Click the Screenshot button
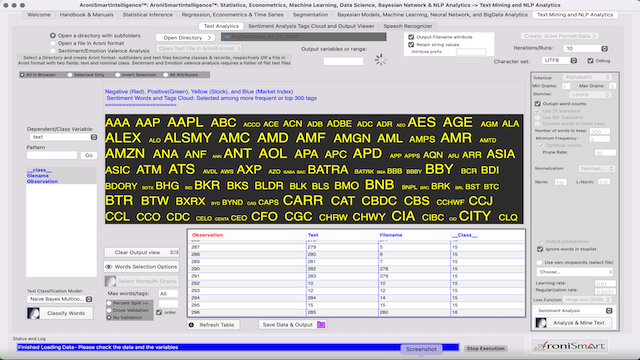 coord(421,349)
